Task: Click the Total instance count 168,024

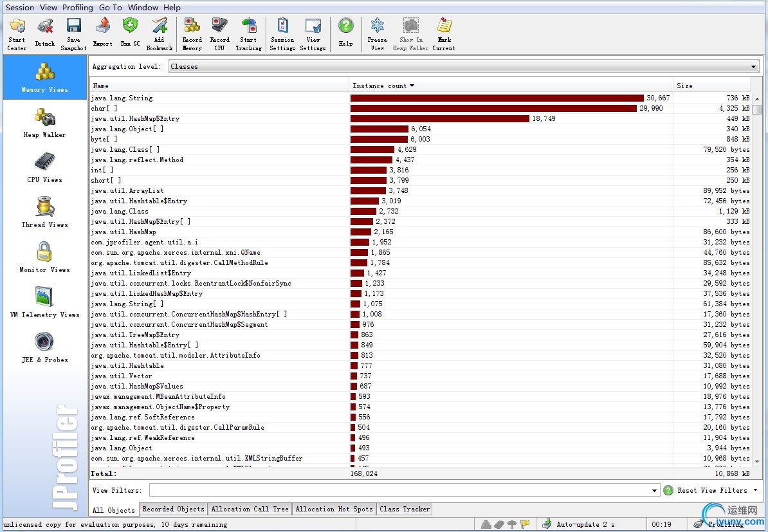Action: (x=364, y=473)
